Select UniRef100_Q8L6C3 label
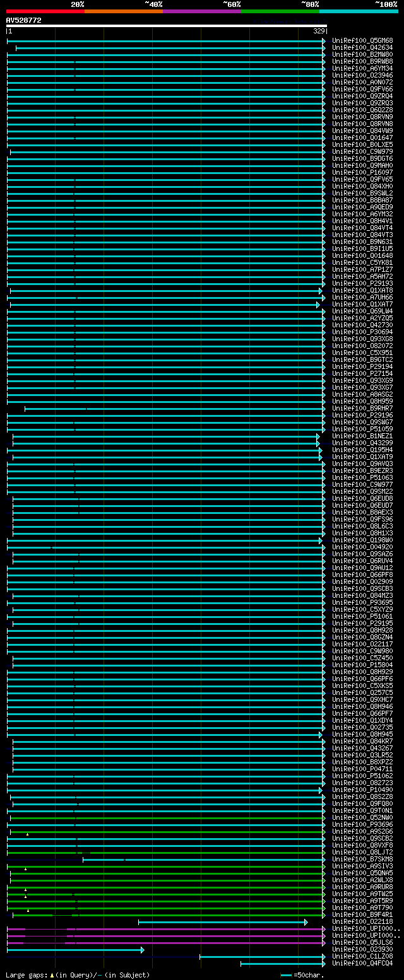Viewport: 404px width, 980px height. 362,526
